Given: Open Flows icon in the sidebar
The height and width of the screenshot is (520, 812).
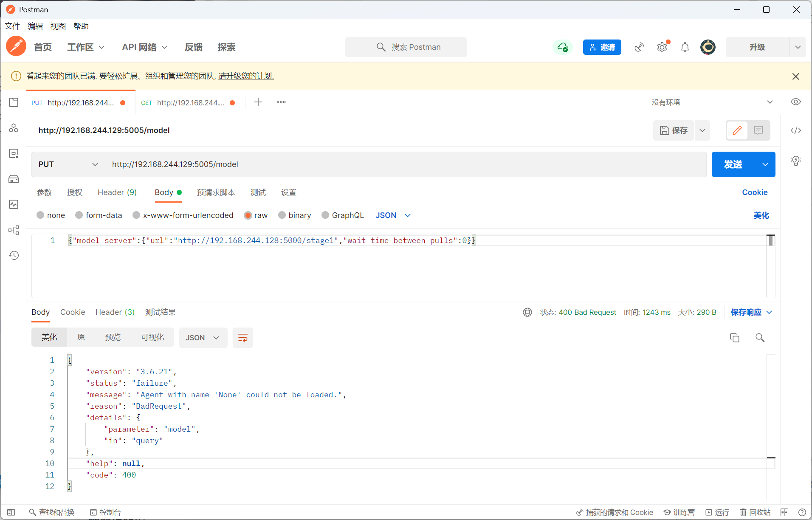Looking at the screenshot, I should pyautogui.click(x=14, y=230).
